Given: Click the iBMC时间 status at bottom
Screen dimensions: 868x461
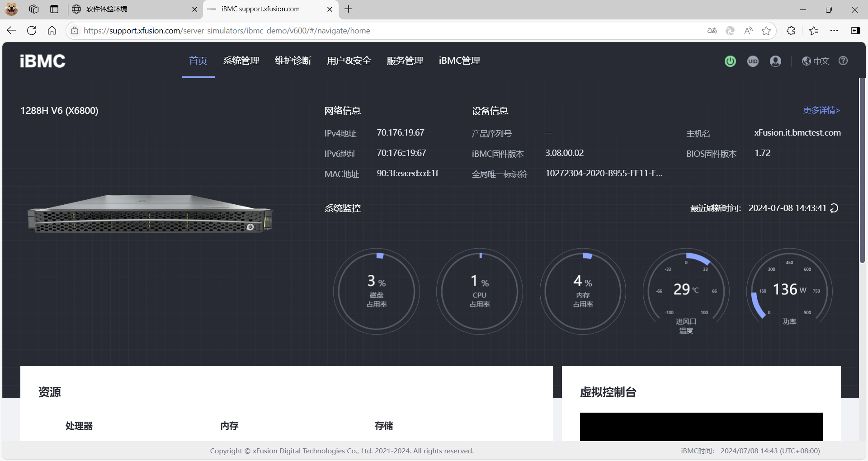Looking at the screenshot, I should [750, 451].
